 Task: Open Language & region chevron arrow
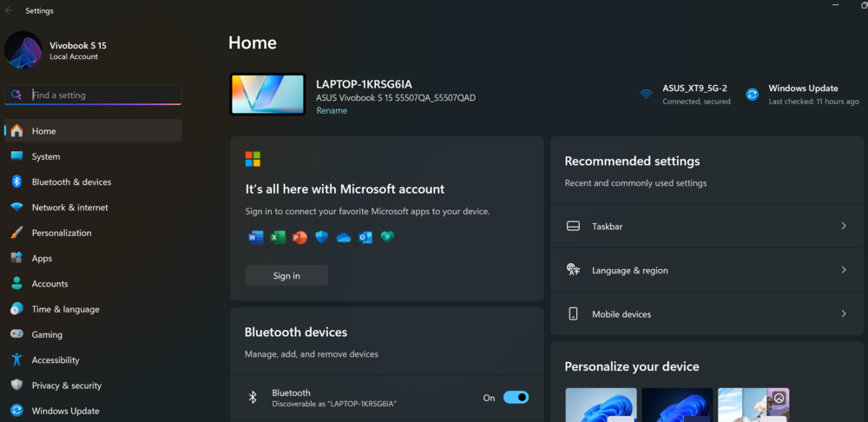click(844, 270)
